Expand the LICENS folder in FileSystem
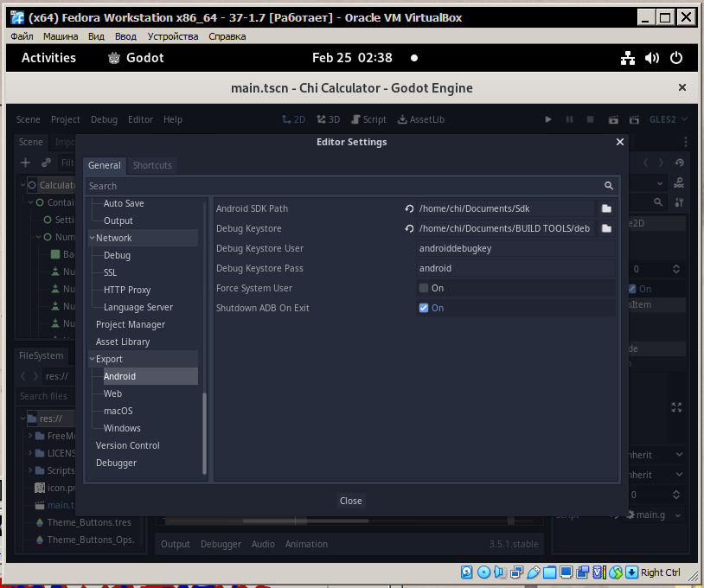 pyautogui.click(x=30, y=453)
